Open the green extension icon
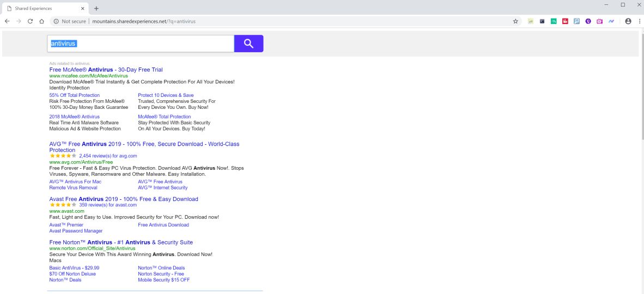 (554, 21)
